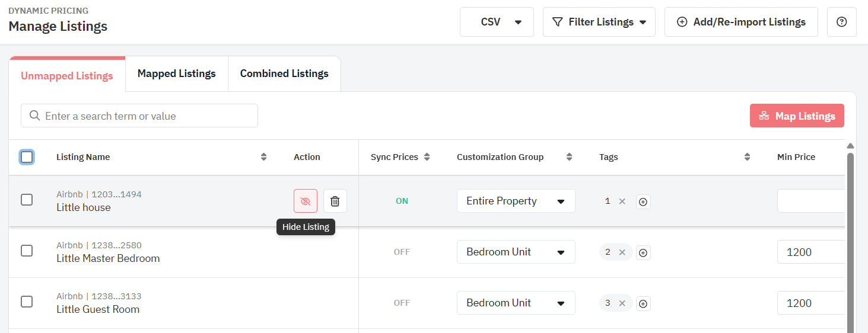Image resolution: width=868 pixels, height=333 pixels.
Task: Tick the Little Guest Room checkbox
Action: point(27,302)
